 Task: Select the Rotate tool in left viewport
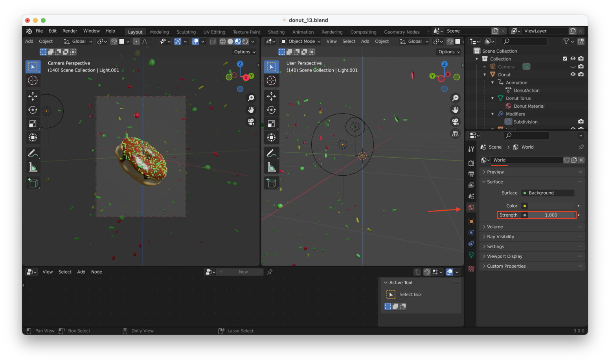[33, 110]
